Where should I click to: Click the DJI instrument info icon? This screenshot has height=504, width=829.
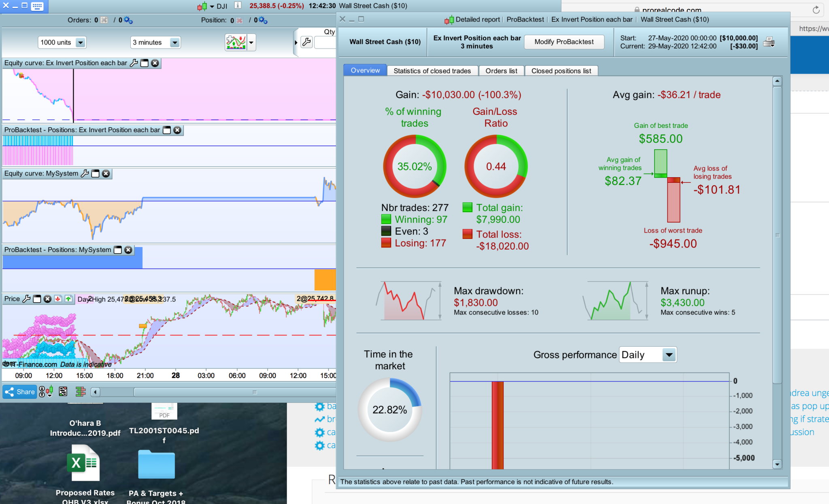(x=238, y=6)
